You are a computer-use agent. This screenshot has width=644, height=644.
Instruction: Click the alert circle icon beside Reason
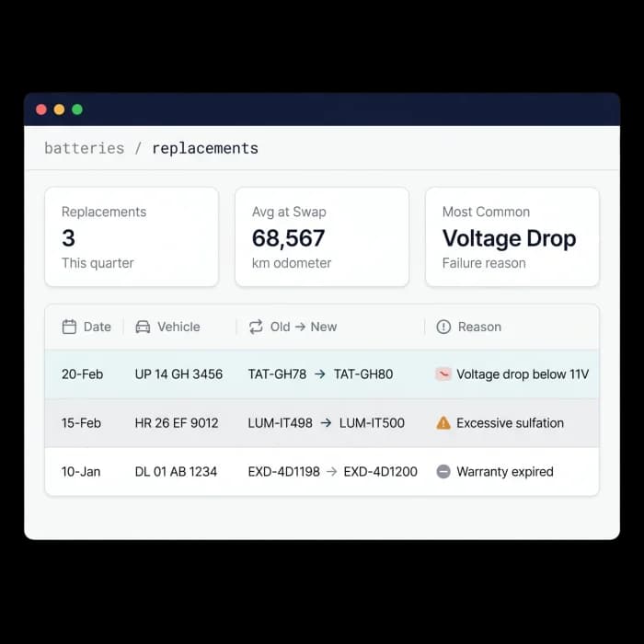[443, 327]
